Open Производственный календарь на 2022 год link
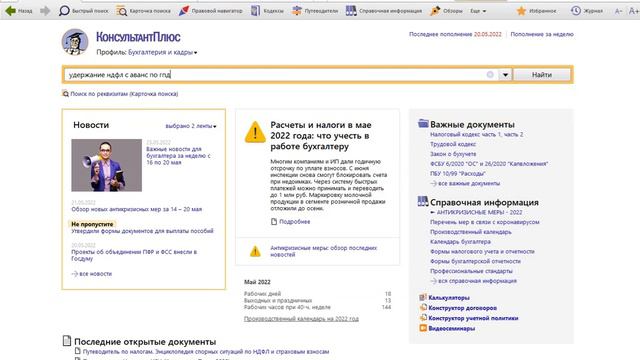This screenshot has width=640, height=360. coord(301,319)
